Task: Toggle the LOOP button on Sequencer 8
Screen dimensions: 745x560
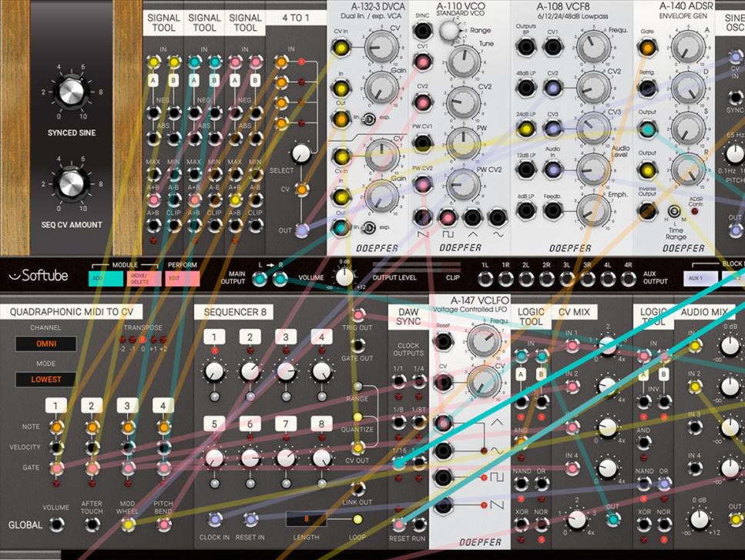Action: pos(357,519)
